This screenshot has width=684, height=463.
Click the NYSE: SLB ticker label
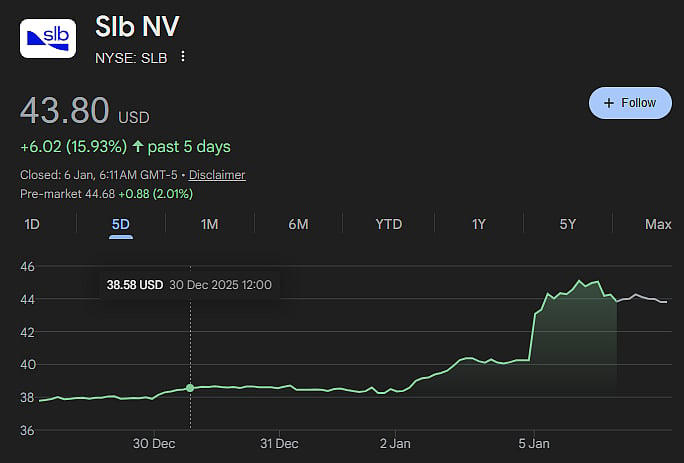pos(131,57)
